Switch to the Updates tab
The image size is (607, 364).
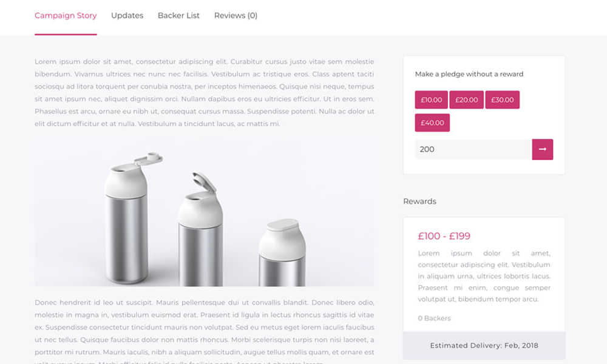(x=127, y=16)
